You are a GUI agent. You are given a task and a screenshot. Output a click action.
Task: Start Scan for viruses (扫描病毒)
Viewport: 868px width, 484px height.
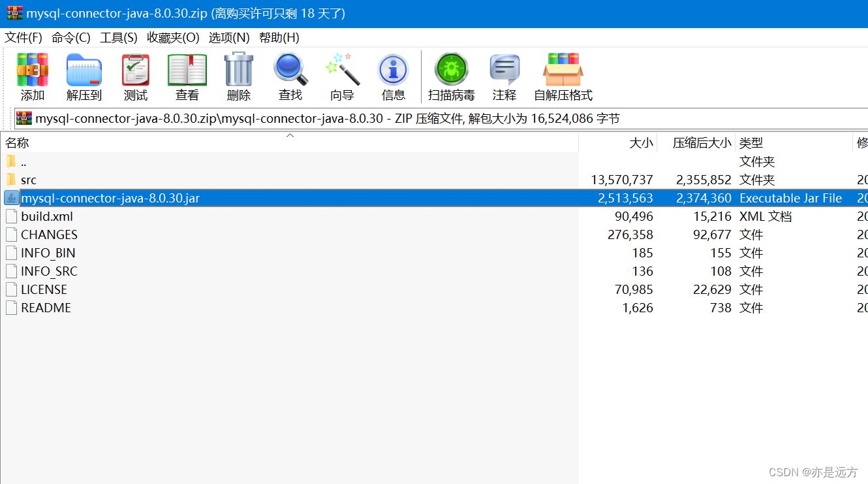click(x=452, y=70)
